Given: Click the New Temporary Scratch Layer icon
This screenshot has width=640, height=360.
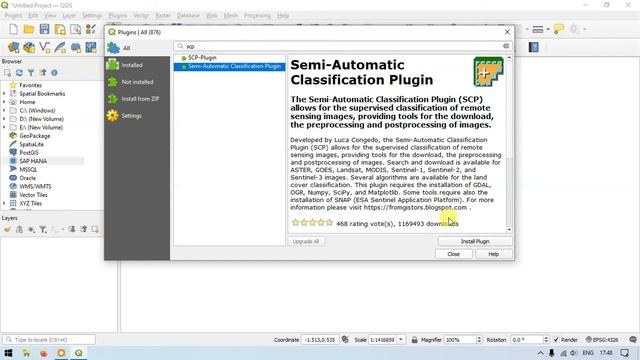Looking at the screenshot, I should coord(76,47).
